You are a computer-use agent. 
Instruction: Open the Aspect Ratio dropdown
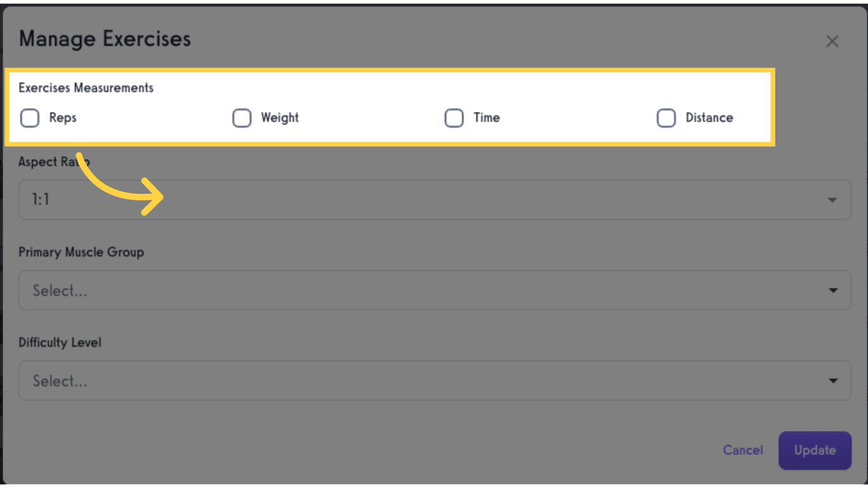tap(434, 199)
